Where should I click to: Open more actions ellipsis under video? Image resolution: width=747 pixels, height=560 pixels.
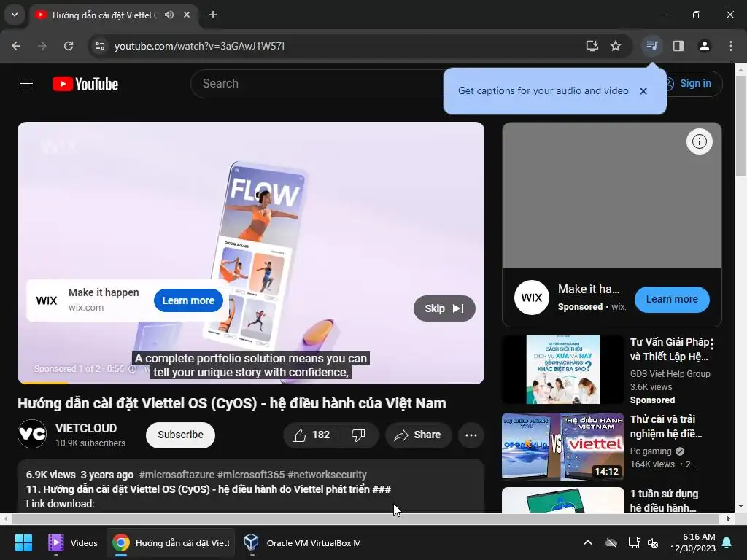click(471, 435)
